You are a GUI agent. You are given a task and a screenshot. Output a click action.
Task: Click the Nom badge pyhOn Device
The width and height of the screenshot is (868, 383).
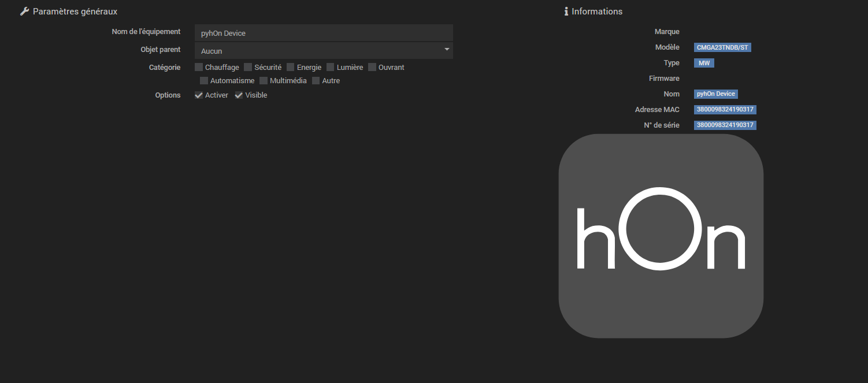pos(716,94)
